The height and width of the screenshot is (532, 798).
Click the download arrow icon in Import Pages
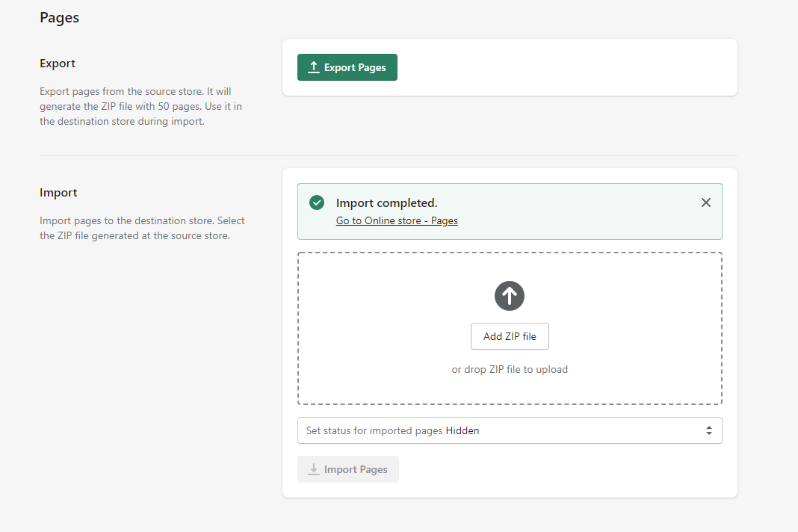(x=314, y=469)
